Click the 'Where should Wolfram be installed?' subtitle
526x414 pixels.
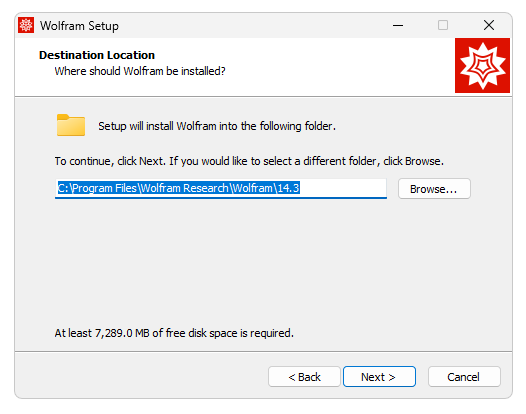click(140, 71)
